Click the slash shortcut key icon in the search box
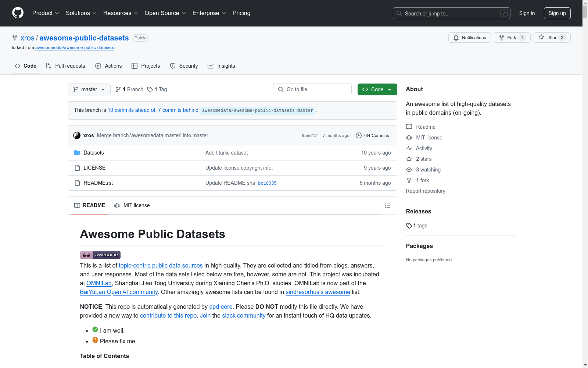The image size is (588, 368). pos(504,13)
